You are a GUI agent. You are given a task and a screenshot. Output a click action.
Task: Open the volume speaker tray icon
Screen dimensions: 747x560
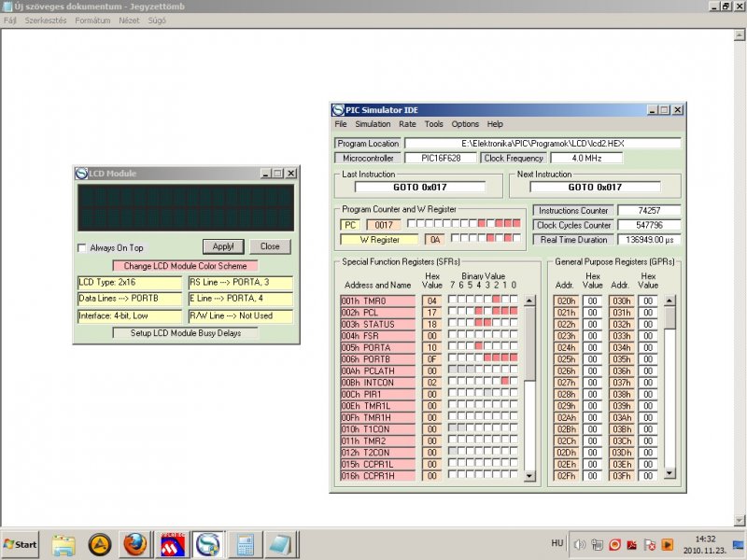coord(579,544)
